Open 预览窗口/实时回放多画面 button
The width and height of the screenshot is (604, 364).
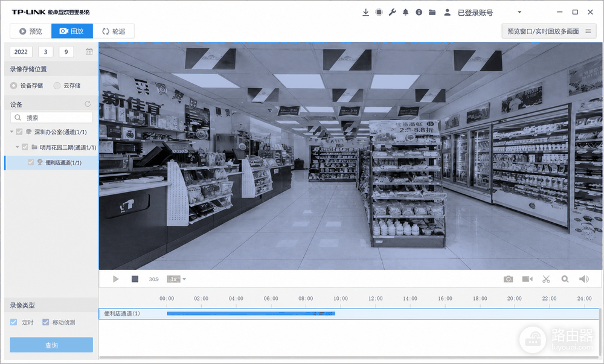tap(549, 31)
